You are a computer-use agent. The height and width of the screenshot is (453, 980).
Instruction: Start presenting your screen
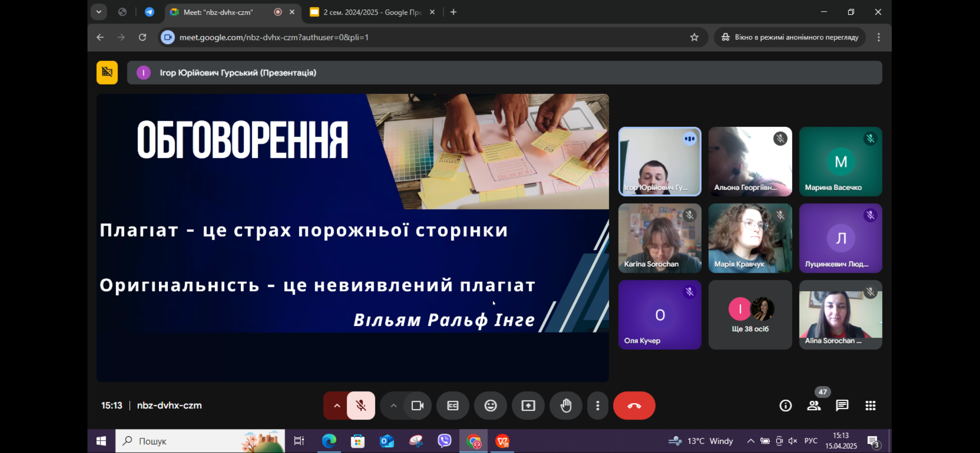click(x=528, y=405)
